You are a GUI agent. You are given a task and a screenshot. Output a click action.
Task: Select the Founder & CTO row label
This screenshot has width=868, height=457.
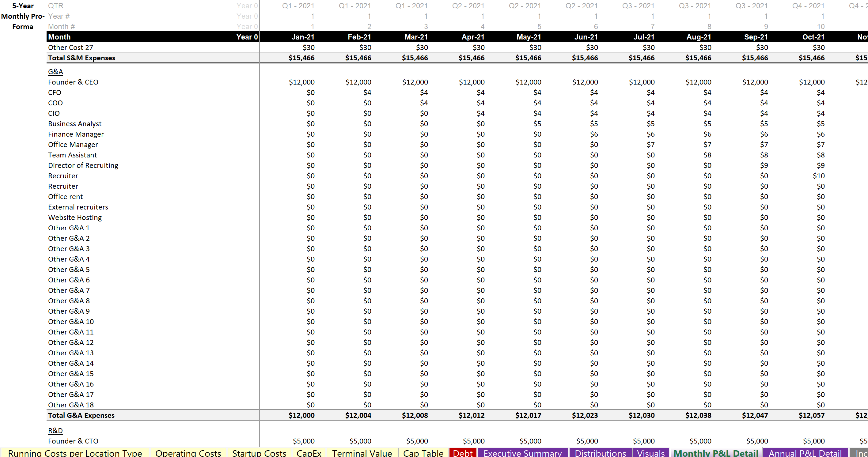[73, 441]
